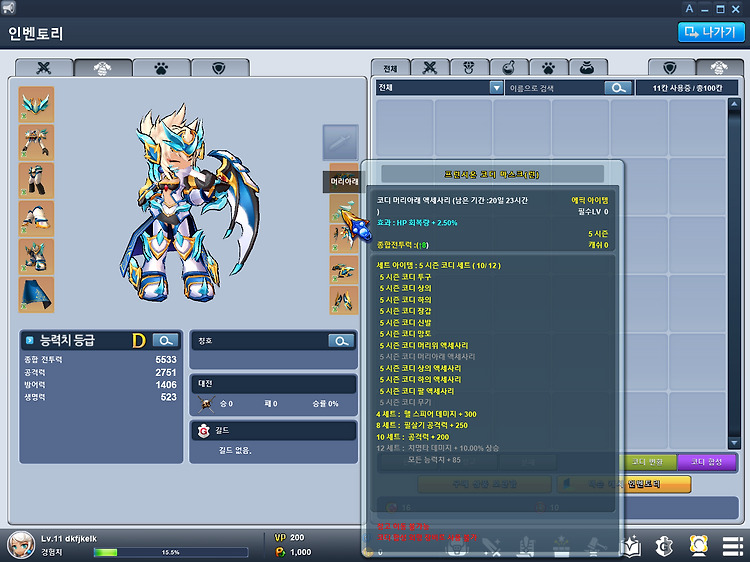
Task: Open the hamburger menu icon in bottom bar
Action: coord(732,546)
